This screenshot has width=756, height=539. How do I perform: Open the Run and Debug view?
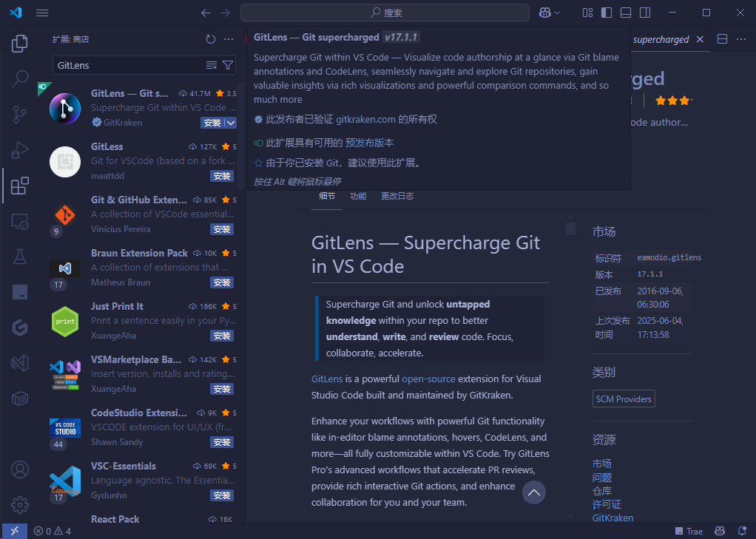click(x=19, y=150)
